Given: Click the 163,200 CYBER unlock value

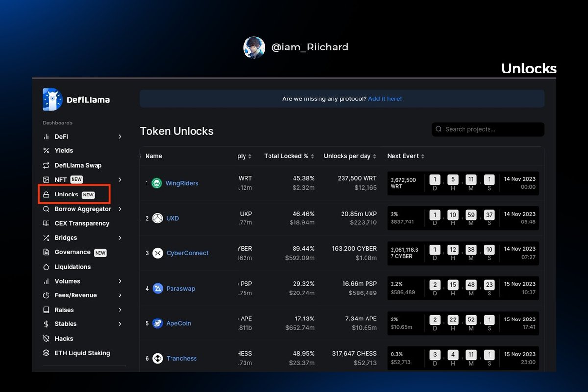Looking at the screenshot, I should pyautogui.click(x=354, y=249).
